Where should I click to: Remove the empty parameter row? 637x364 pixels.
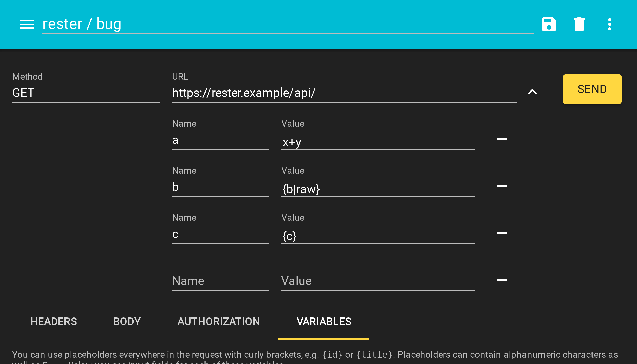[502, 280]
